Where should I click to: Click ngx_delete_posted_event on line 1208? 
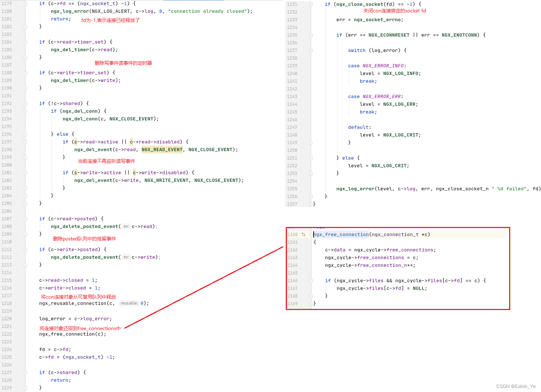(x=85, y=227)
